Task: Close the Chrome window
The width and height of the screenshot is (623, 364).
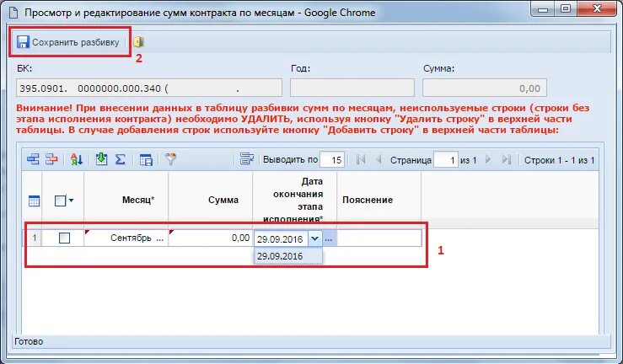Action: click(x=597, y=8)
